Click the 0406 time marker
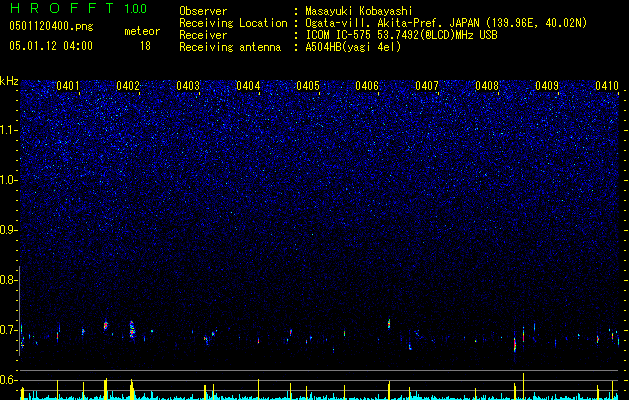Screen dimensions: 629x400 point(367,85)
